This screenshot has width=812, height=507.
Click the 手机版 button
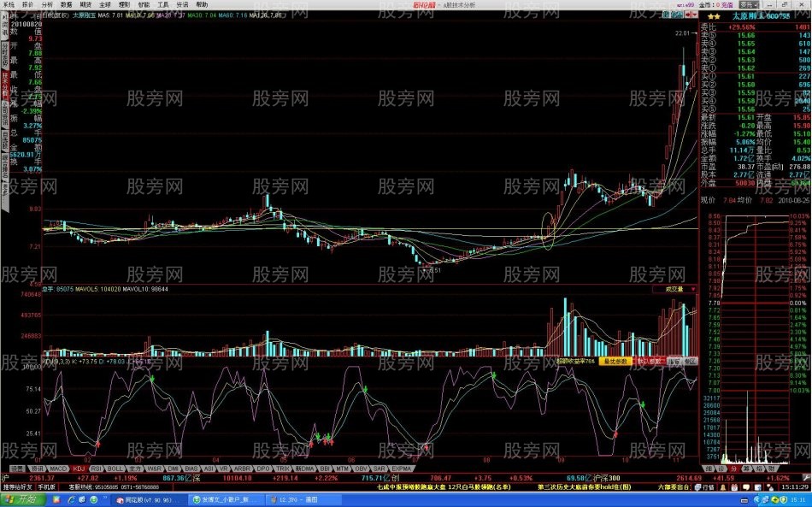click(x=47, y=487)
